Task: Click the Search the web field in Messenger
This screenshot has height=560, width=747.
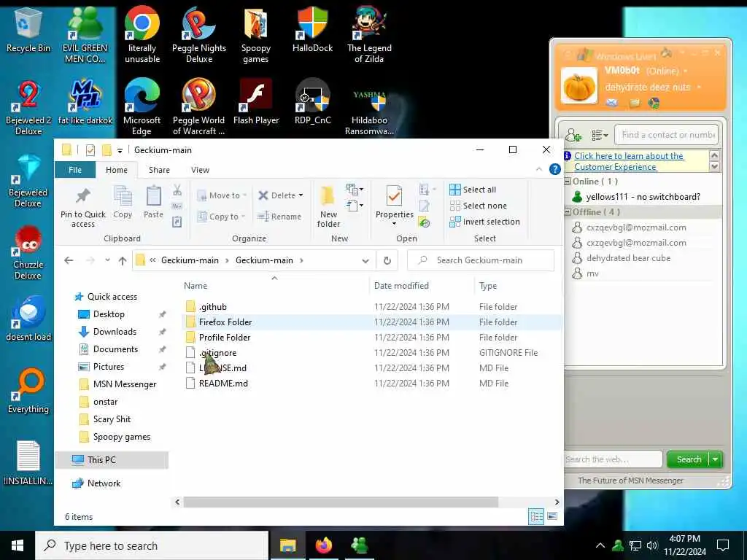Action: click(x=613, y=459)
